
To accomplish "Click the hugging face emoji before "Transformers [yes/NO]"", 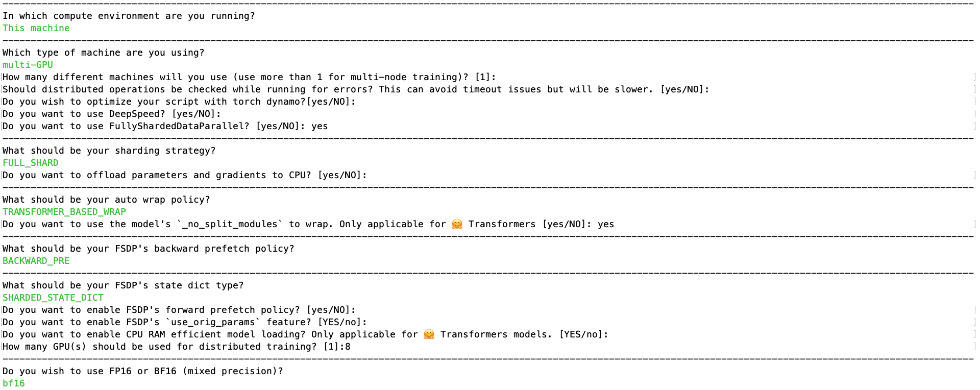I will pyautogui.click(x=457, y=224).
